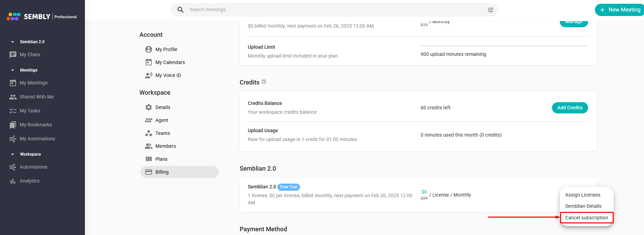Collapse the Semblian 2.0 sidebar section
This screenshot has width=644, height=235.
click(13, 42)
